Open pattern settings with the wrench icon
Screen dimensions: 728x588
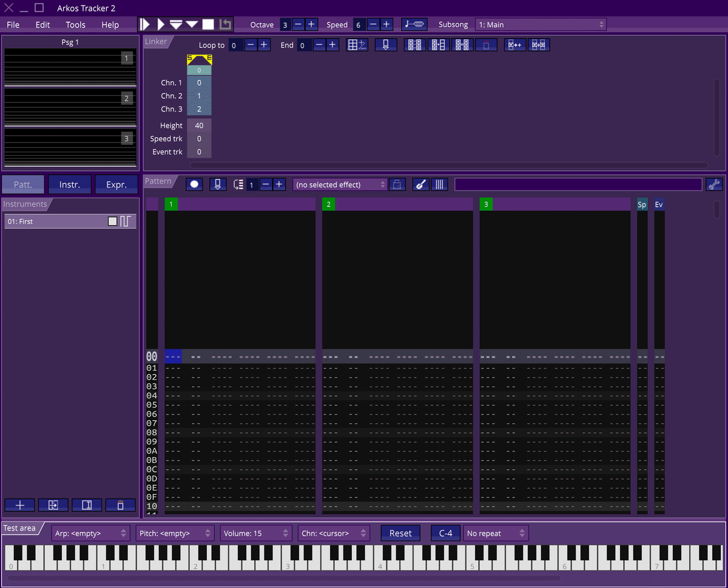(x=714, y=184)
